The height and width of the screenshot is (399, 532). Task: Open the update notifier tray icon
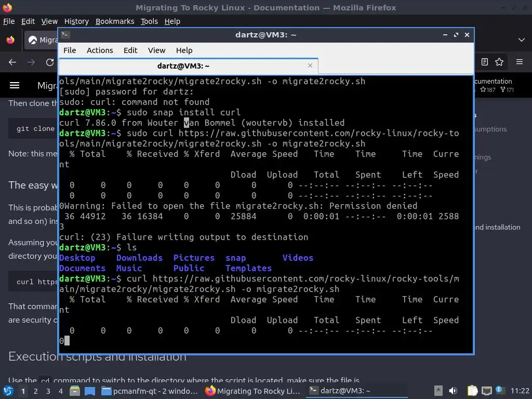500,390
